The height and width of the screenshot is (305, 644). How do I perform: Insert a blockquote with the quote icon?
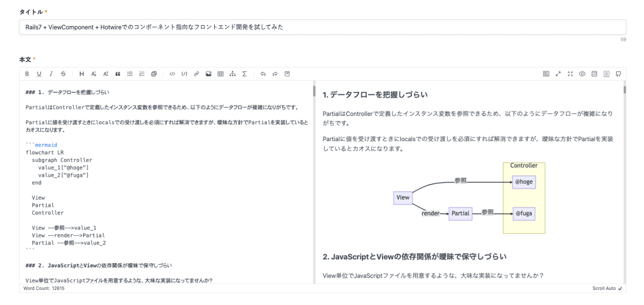118,73
